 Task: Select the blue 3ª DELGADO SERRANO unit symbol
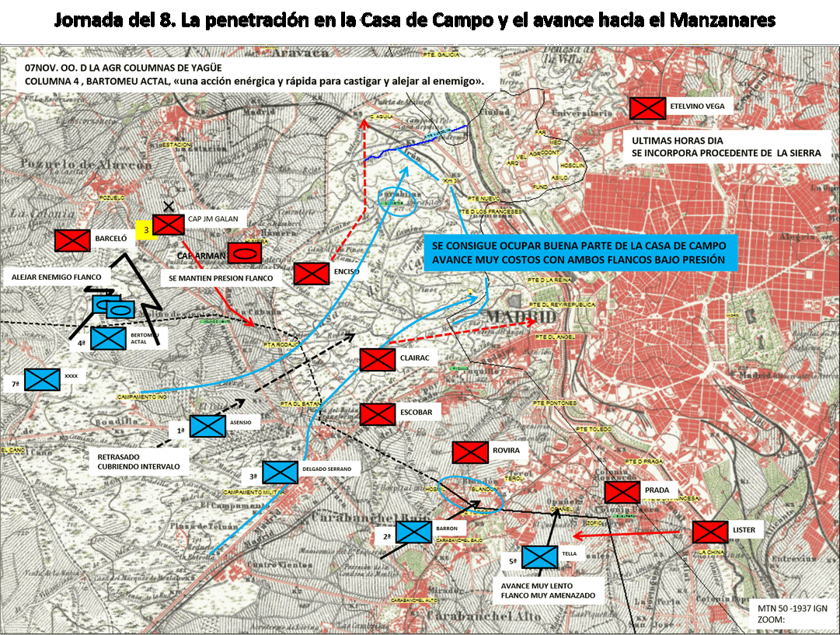(x=281, y=473)
